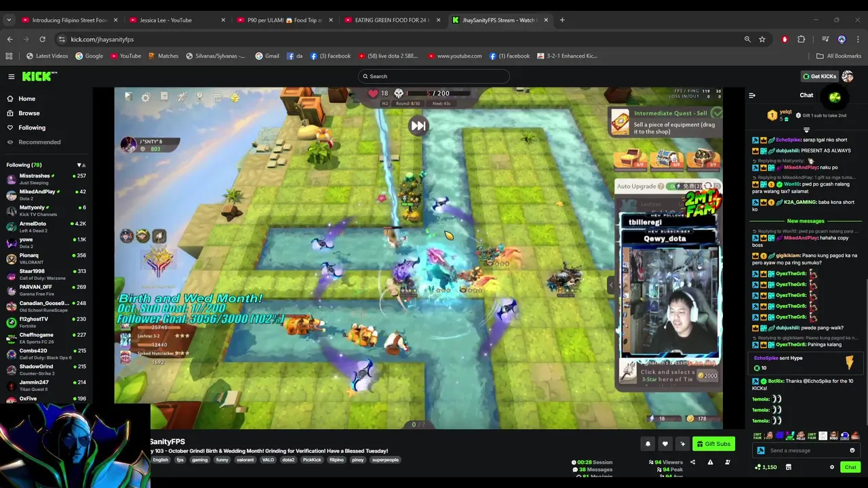Expand the pinned gift leaderboard chevron
The width and height of the screenshot is (868, 488).
[806, 129]
